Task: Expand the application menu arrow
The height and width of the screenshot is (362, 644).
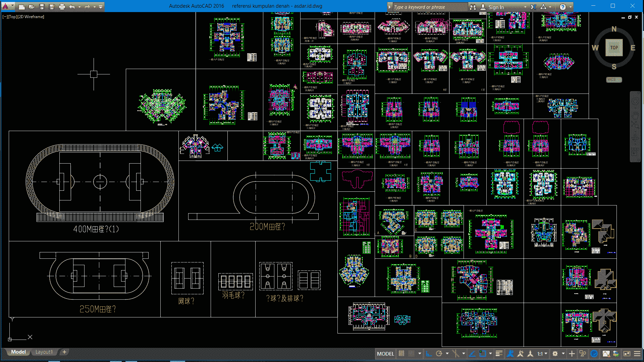Action: [x=12, y=5]
